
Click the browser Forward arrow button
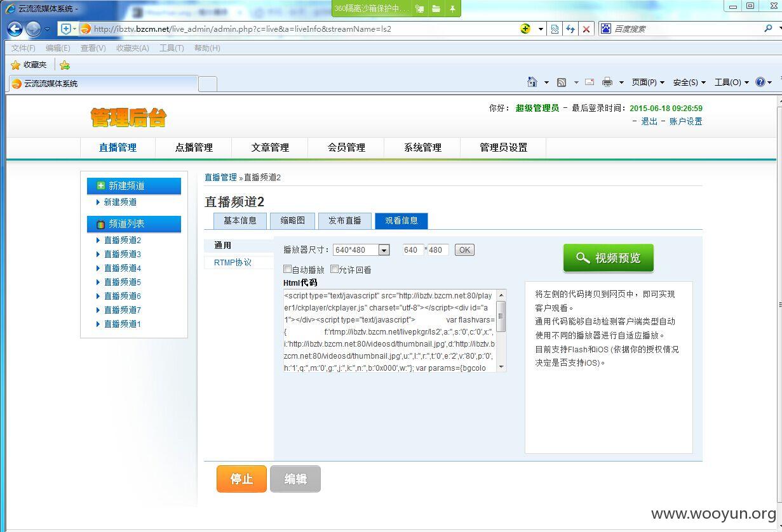click(x=33, y=29)
